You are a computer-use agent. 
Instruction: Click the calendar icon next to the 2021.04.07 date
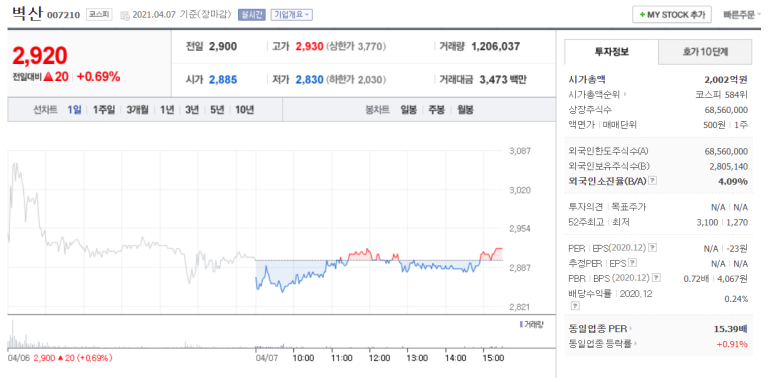pos(125,15)
